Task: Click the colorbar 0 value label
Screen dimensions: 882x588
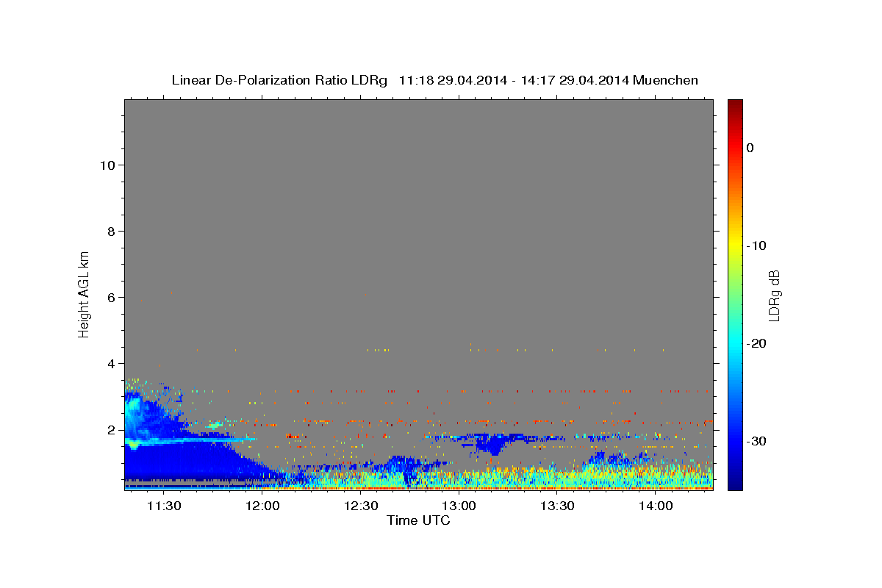Action: point(750,148)
